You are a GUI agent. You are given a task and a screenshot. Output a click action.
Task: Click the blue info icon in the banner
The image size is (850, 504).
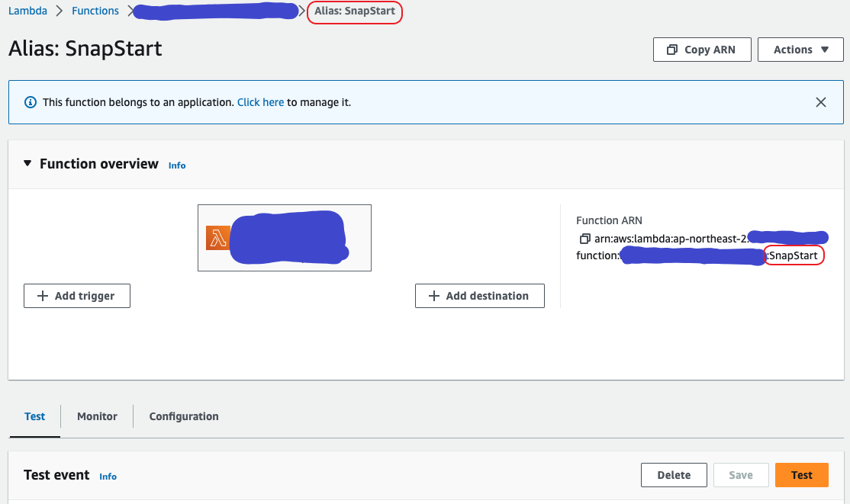(31, 102)
